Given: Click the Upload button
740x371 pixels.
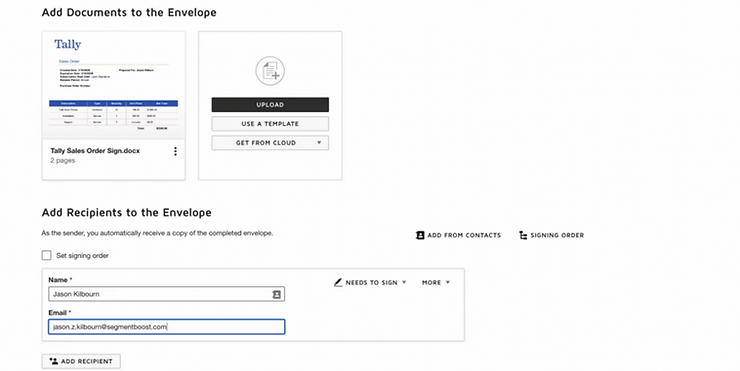Looking at the screenshot, I should [270, 105].
